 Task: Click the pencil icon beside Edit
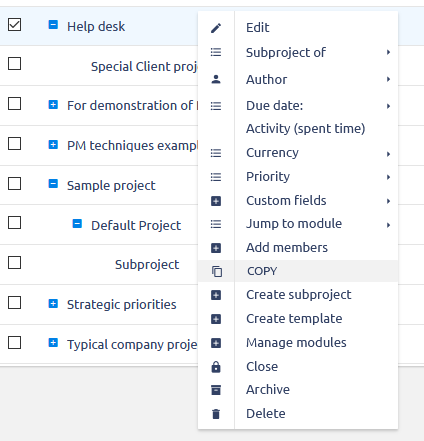coord(216,28)
